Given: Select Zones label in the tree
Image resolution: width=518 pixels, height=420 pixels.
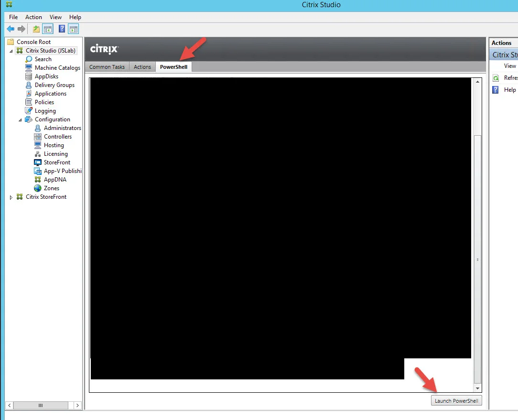Looking at the screenshot, I should coord(52,188).
